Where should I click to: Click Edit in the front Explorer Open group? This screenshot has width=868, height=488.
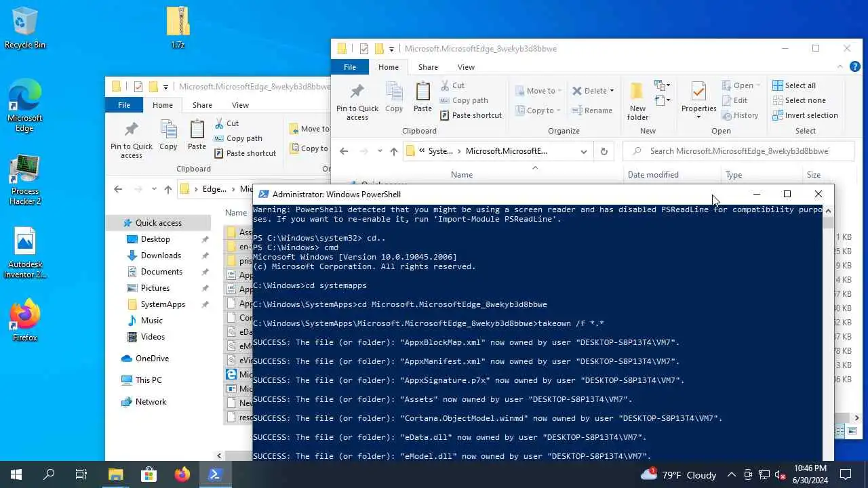point(734,100)
